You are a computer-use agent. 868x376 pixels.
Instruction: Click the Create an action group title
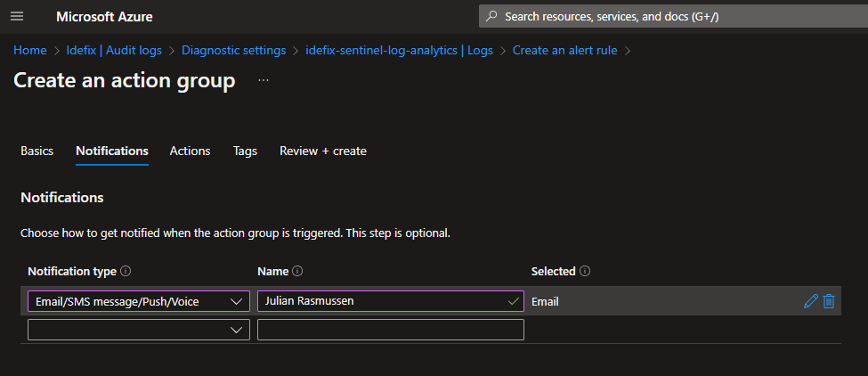point(124,80)
